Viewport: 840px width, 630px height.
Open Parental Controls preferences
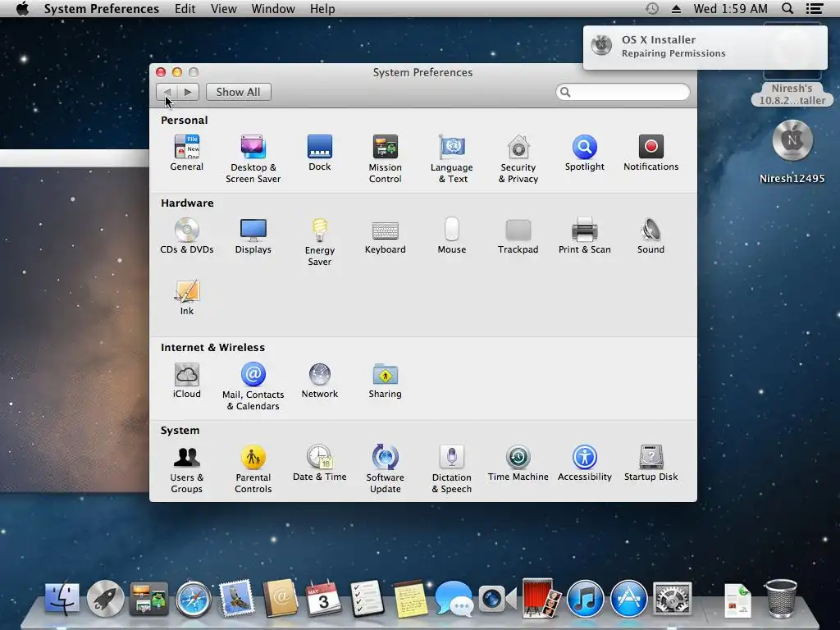click(253, 469)
